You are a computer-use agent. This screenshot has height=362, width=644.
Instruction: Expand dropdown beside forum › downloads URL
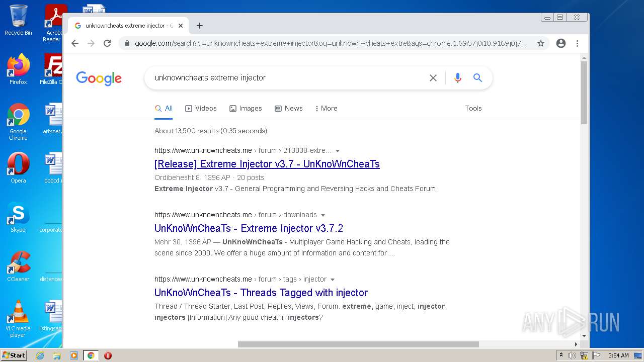pyautogui.click(x=323, y=215)
